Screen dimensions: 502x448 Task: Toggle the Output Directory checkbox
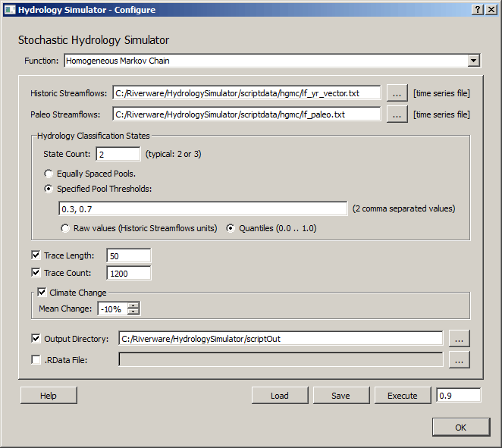tap(36, 339)
